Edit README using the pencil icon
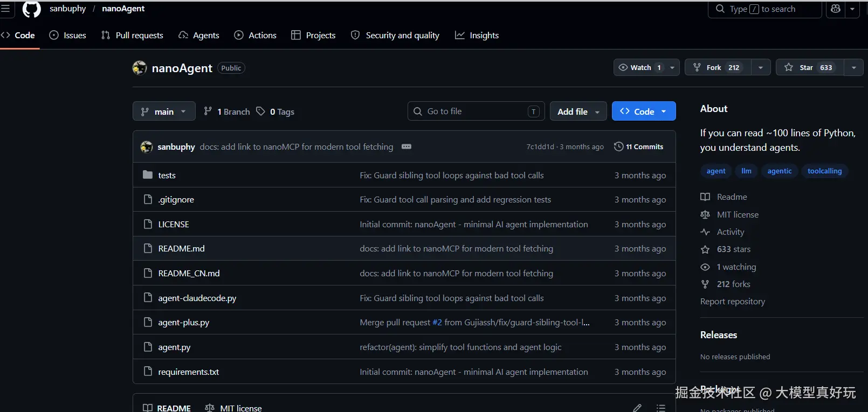 (637, 408)
